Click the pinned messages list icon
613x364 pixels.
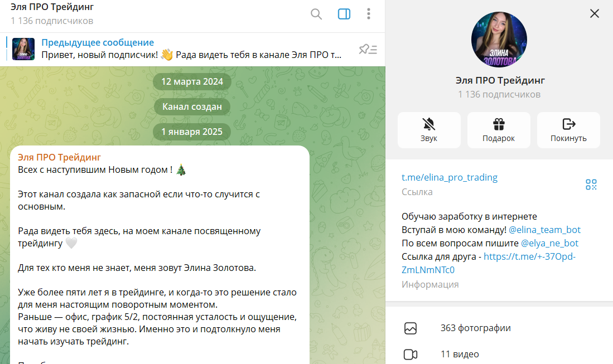[x=368, y=49]
